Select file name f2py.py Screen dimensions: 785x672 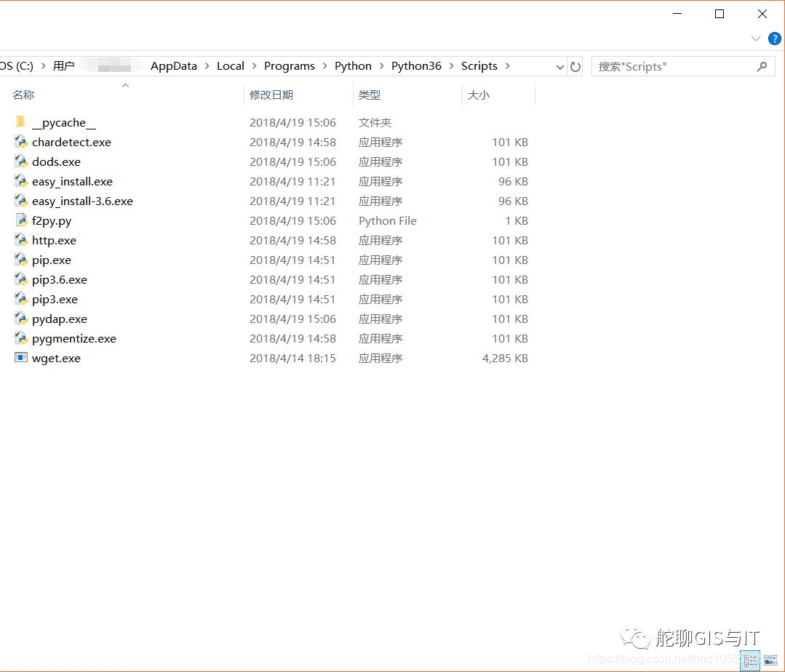click(52, 221)
